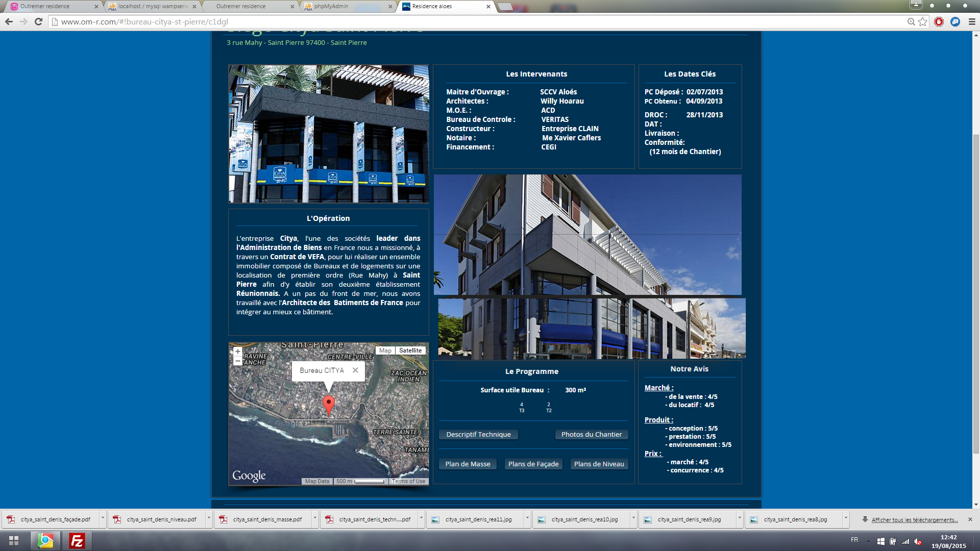Open map Terms of Use link
The height and width of the screenshot is (551, 980).
click(408, 481)
